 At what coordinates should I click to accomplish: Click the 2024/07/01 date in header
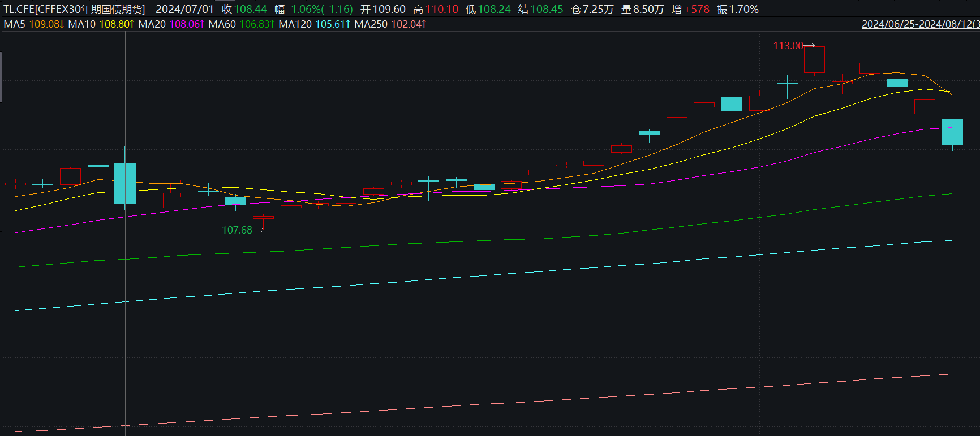[x=184, y=10]
